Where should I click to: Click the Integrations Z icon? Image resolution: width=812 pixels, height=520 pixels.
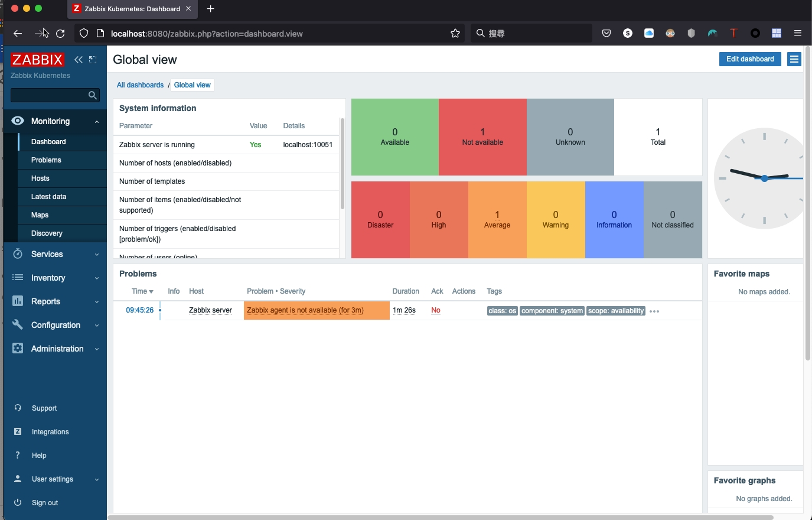(18, 431)
